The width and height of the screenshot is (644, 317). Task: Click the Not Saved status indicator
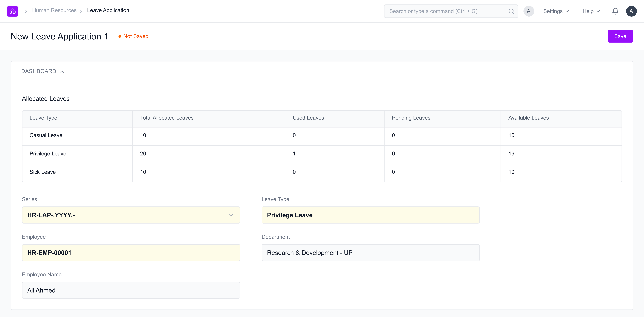133,36
